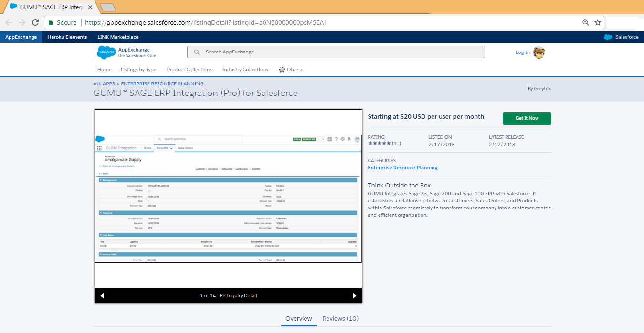This screenshot has height=333, width=644.
Task: Bookmark this page with the star icon
Action: tap(598, 22)
